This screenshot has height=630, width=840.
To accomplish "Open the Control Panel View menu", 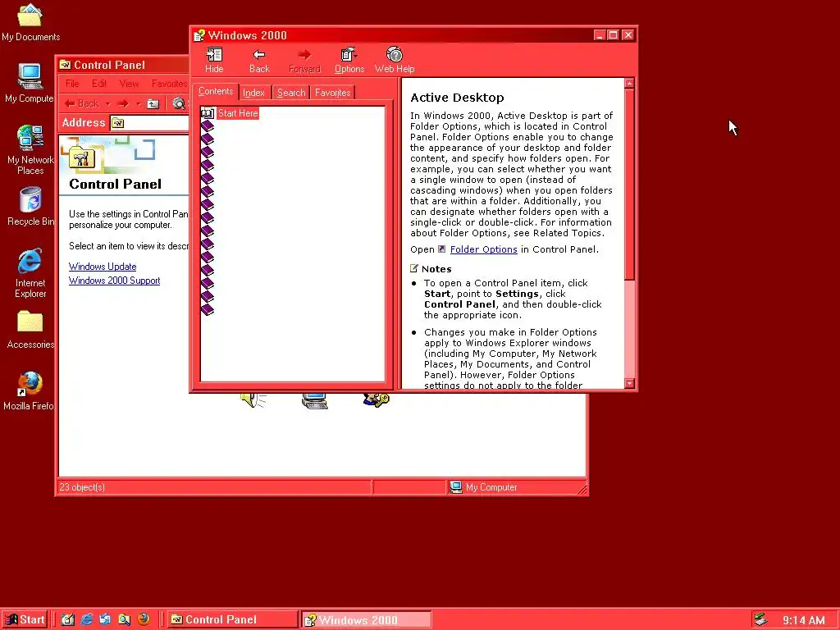I will tap(129, 84).
